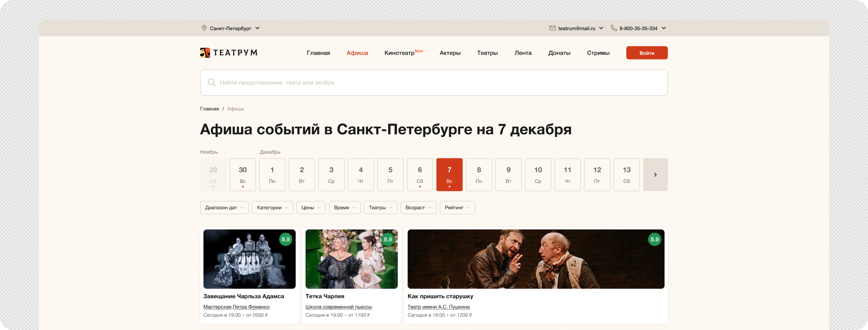This screenshot has height=330, width=868.
Task: Open the Рейтинг filter dropdown
Action: [x=457, y=208]
